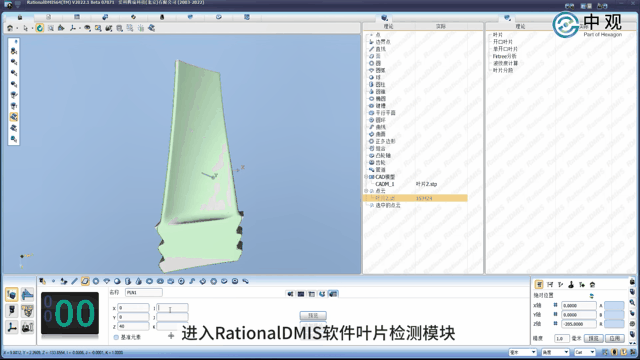640x360 pixels.
Task: Open the length units dropdown in the status bar
Action: 522,352
